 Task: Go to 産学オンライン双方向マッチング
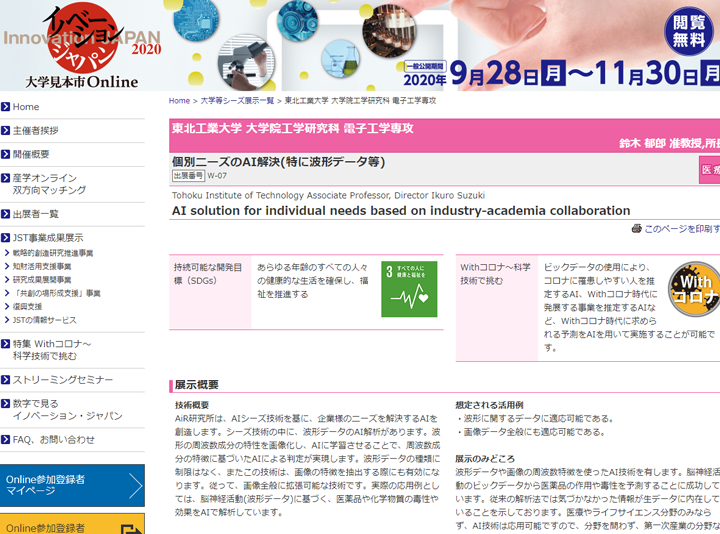tap(49, 184)
